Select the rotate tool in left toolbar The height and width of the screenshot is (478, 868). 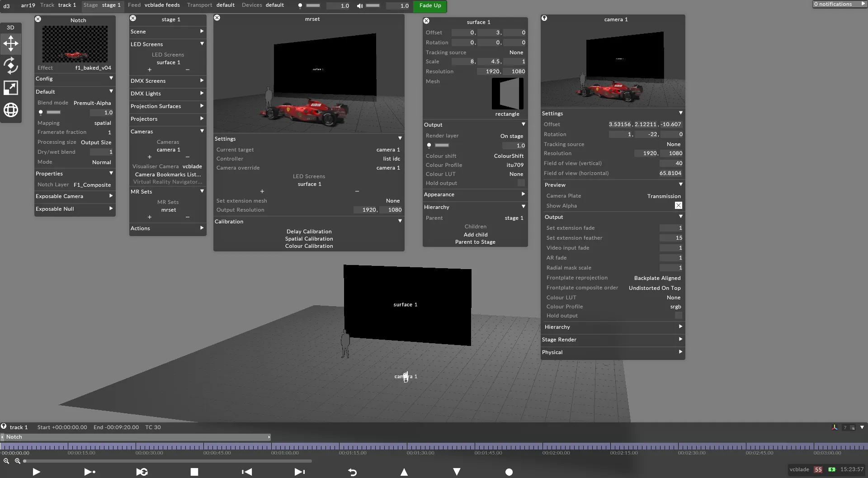click(11, 66)
